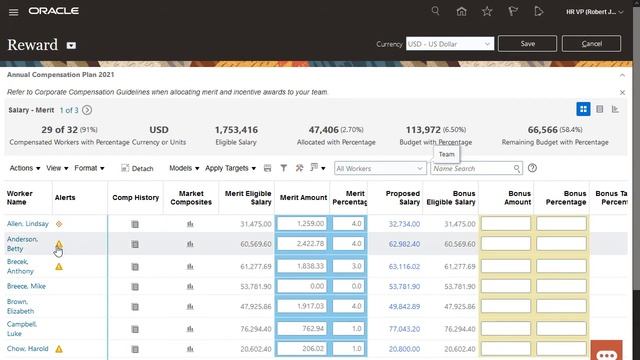This screenshot has height=360, width=640.
Task: Open proposed salary link 62,982.40
Action: point(404,244)
